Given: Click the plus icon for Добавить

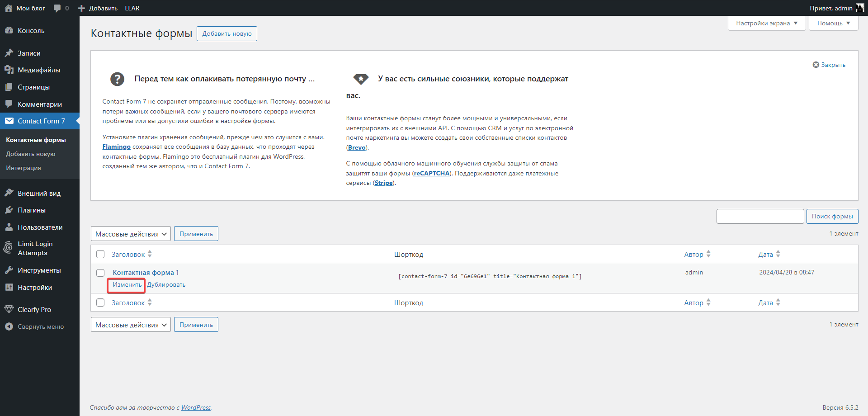Looking at the screenshot, I should (x=82, y=8).
